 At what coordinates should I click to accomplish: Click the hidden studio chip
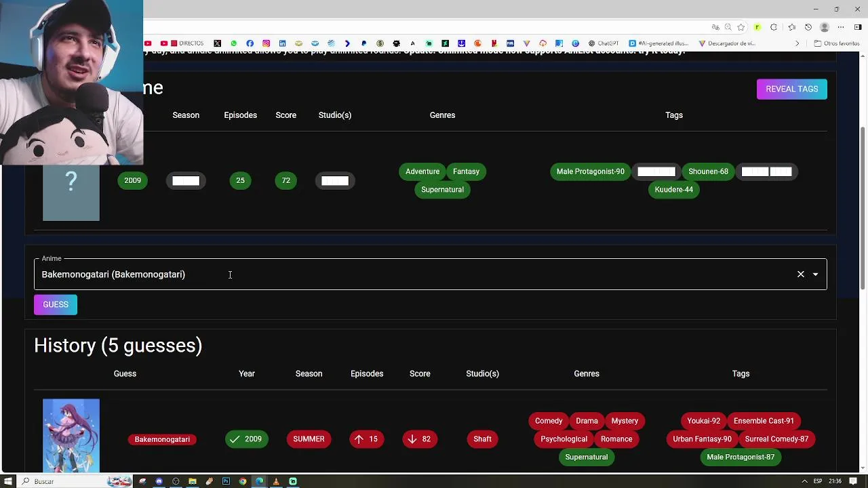[x=335, y=180]
